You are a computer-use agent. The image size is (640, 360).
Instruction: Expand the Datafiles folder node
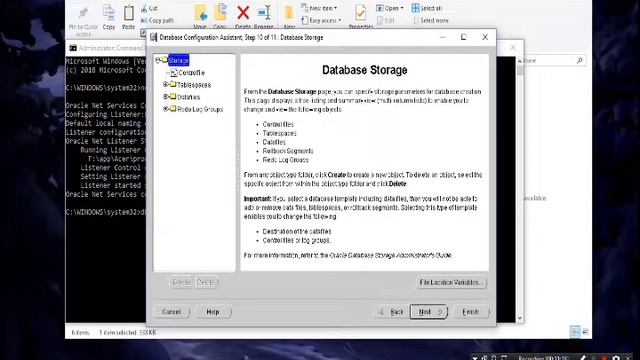coord(166,97)
